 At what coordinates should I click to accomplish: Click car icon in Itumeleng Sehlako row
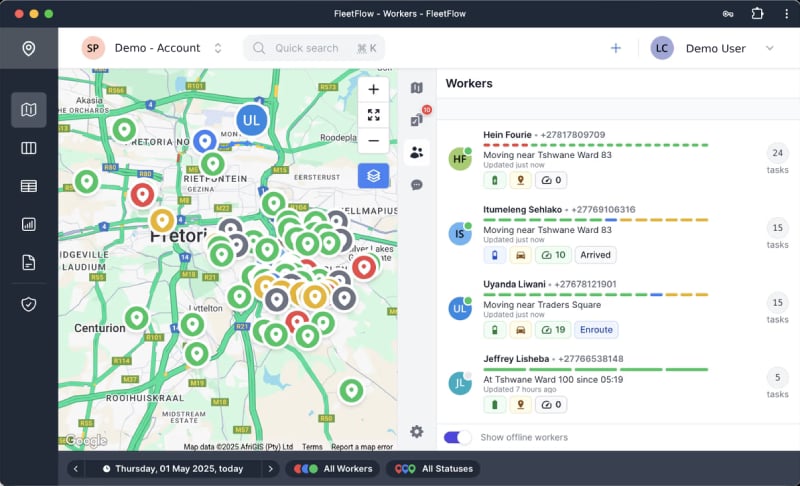520,255
